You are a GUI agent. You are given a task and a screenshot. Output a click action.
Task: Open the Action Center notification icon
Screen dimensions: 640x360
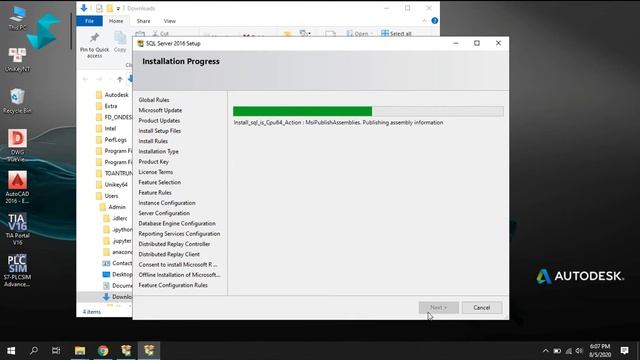tap(624, 351)
